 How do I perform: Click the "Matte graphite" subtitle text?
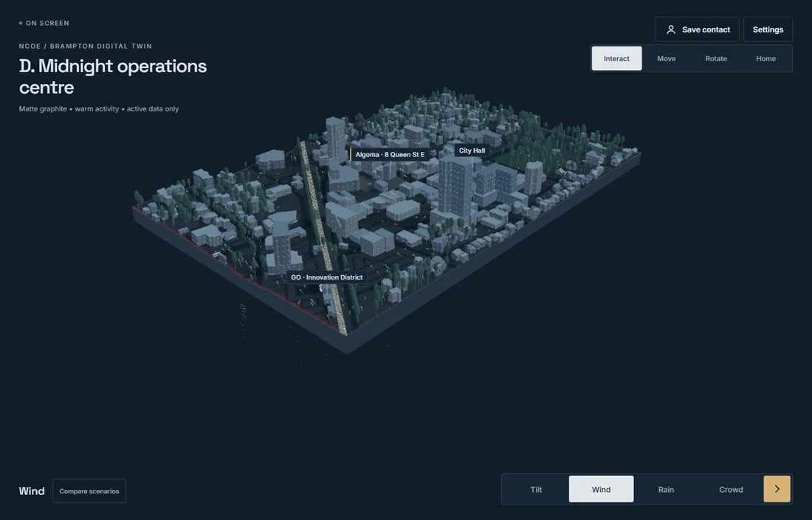point(43,108)
